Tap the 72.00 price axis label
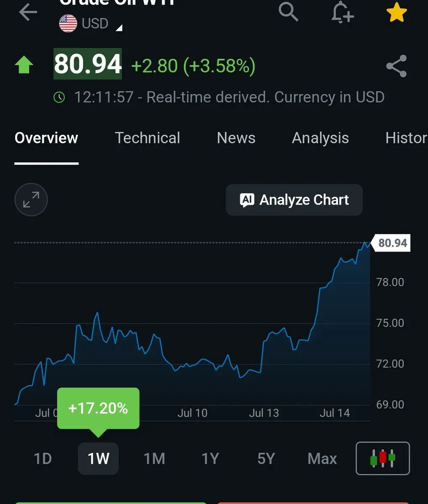Viewport: 428px width, 504px height. coord(390,364)
